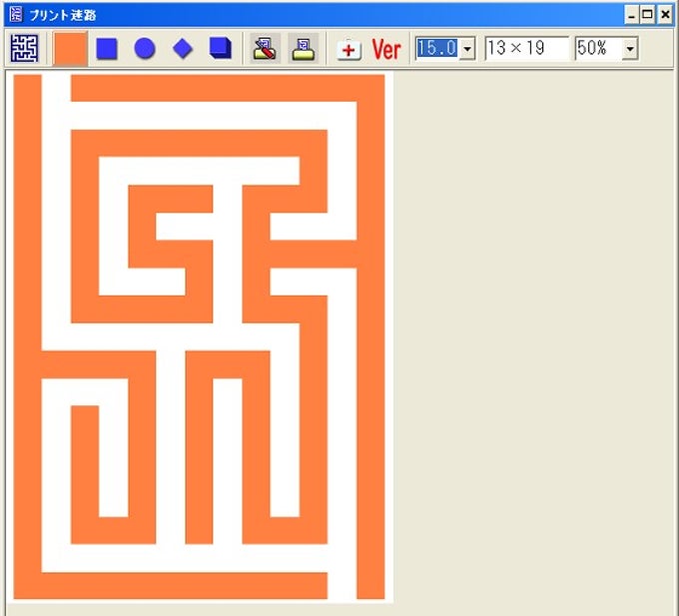Choose the blue square shape
679x616 pixels.
tap(107, 48)
